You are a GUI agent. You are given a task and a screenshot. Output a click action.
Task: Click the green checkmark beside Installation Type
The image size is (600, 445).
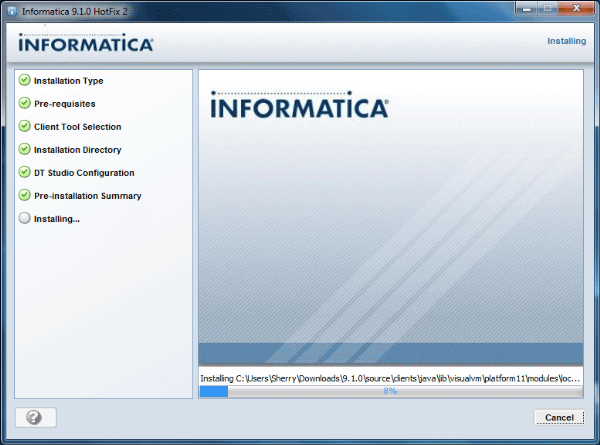[24, 80]
